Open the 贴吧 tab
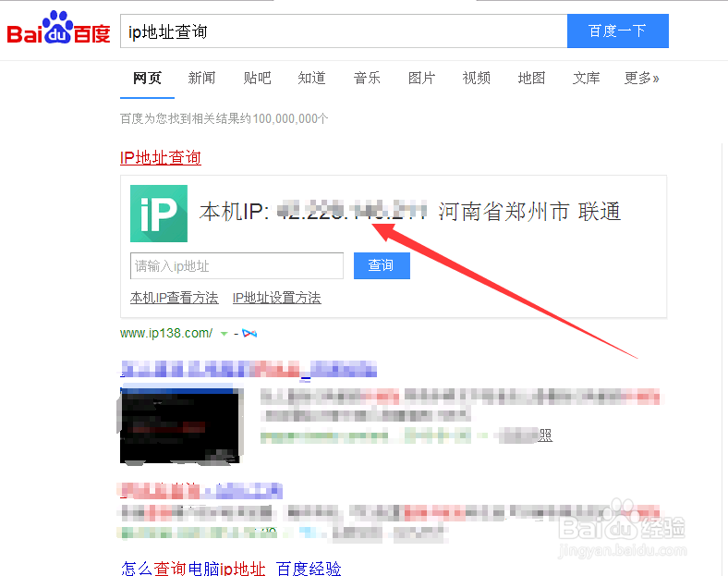Screen dimensions: 728x576 pos(257,78)
